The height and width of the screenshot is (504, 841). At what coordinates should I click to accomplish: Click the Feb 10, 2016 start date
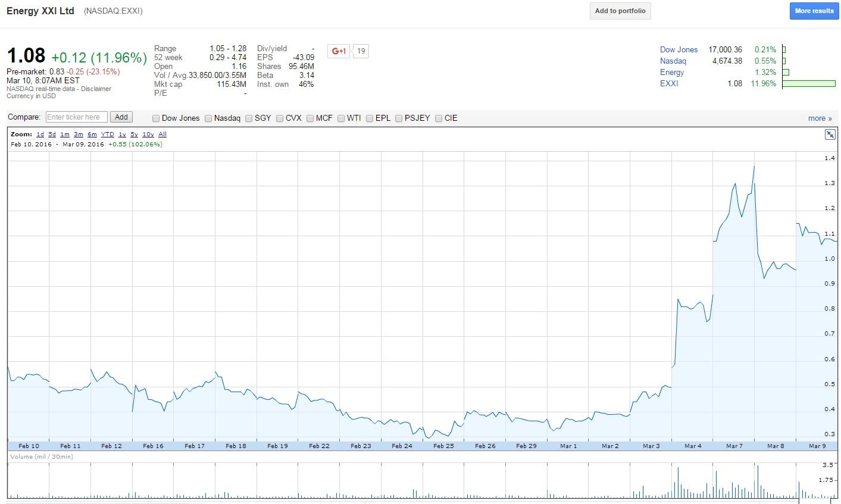point(31,144)
